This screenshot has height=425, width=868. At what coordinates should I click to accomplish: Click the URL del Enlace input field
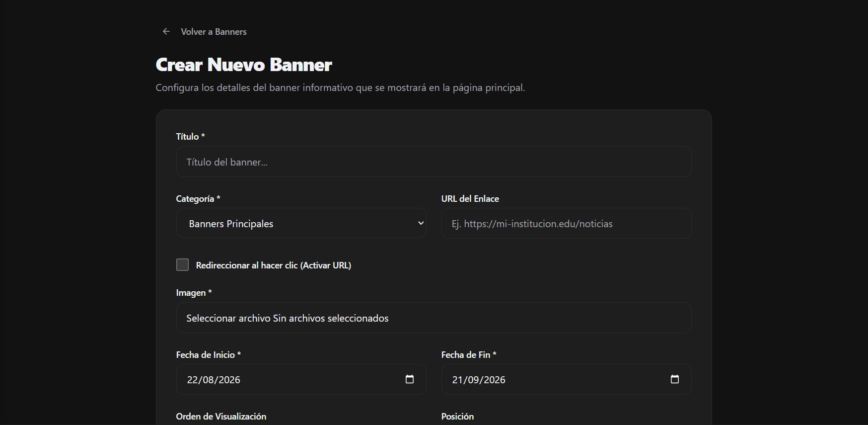[x=566, y=223]
